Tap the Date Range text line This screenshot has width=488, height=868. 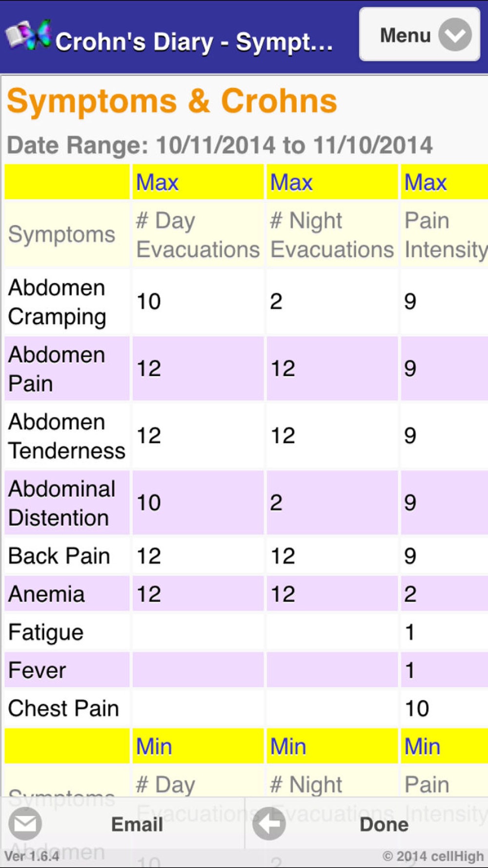click(x=220, y=145)
